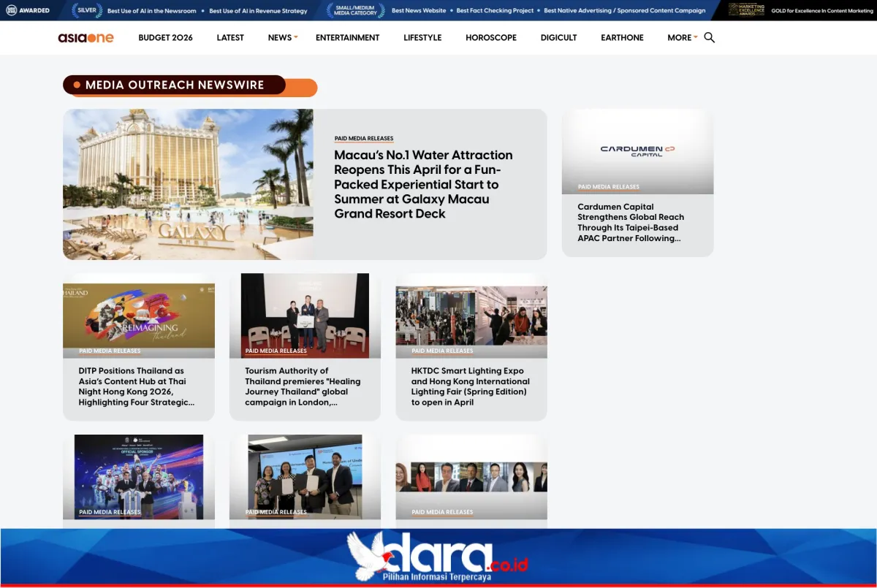The height and width of the screenshot is (588, 877).
Task: Open the EARTHONE section
Action: (622, 37)
